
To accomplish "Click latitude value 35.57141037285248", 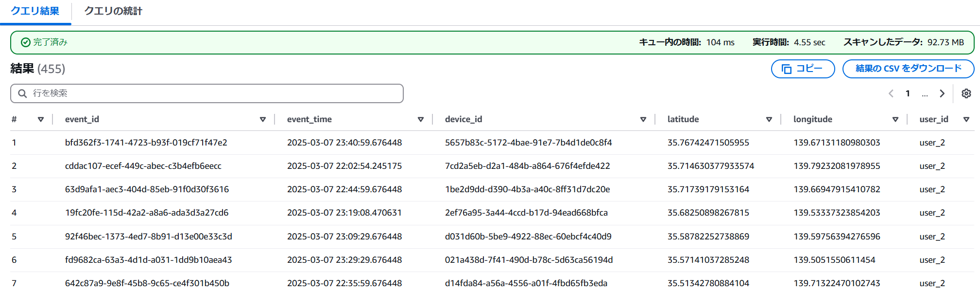I will pos(708,260).
